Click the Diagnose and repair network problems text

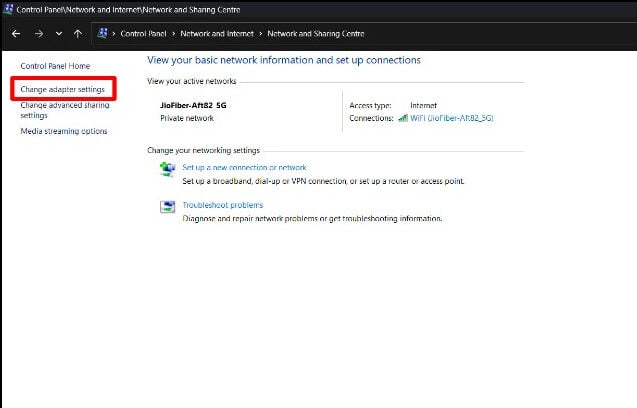pos(312,219)
